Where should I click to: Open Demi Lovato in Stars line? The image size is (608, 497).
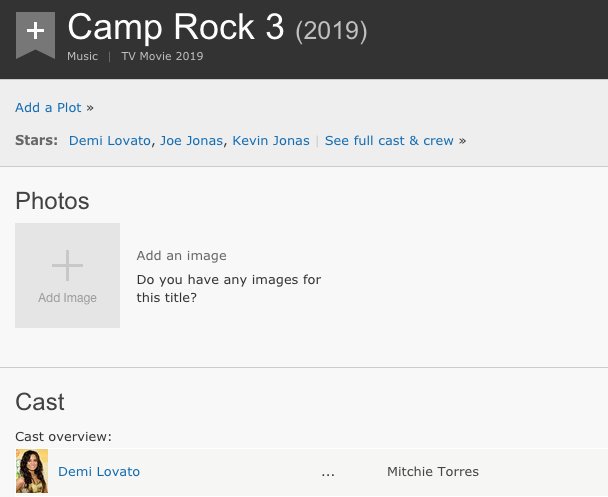[110, 140]
